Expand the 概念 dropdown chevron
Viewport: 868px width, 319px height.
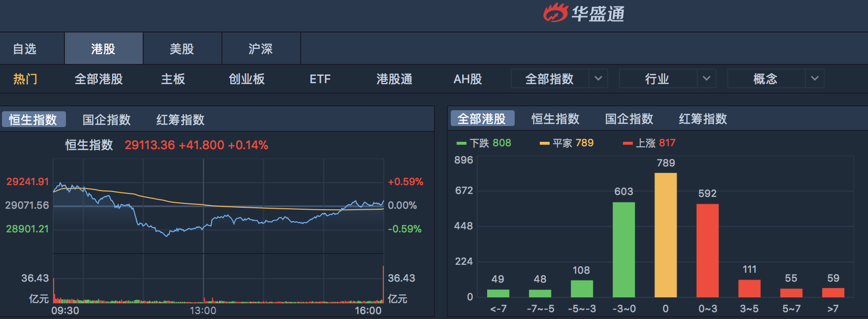point(814,79)
